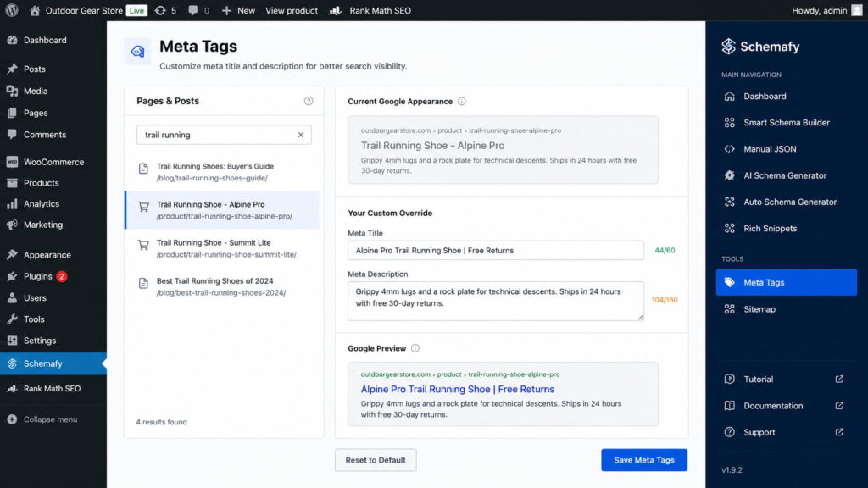The image size is (868, 488).
Task: Select Trail Running Shoe - Summit Lite result
Action: (222, 248)
